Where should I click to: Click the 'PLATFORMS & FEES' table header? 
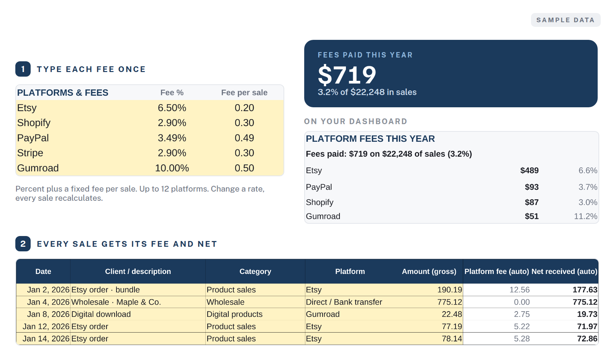63,93
